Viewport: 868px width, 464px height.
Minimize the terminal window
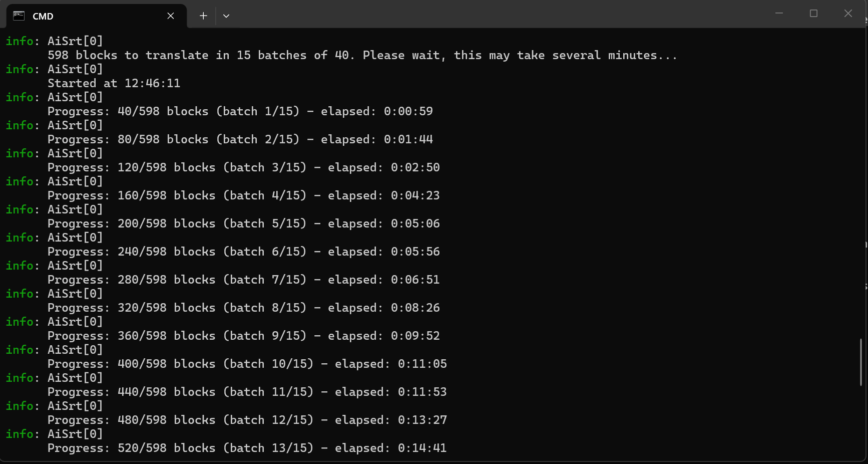point(779,14)
